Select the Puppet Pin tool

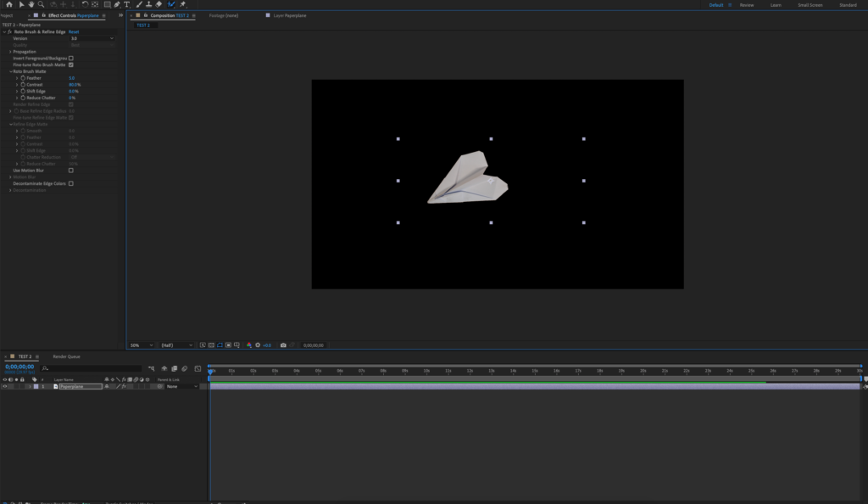pyautogui.click(x=183, y=4)
